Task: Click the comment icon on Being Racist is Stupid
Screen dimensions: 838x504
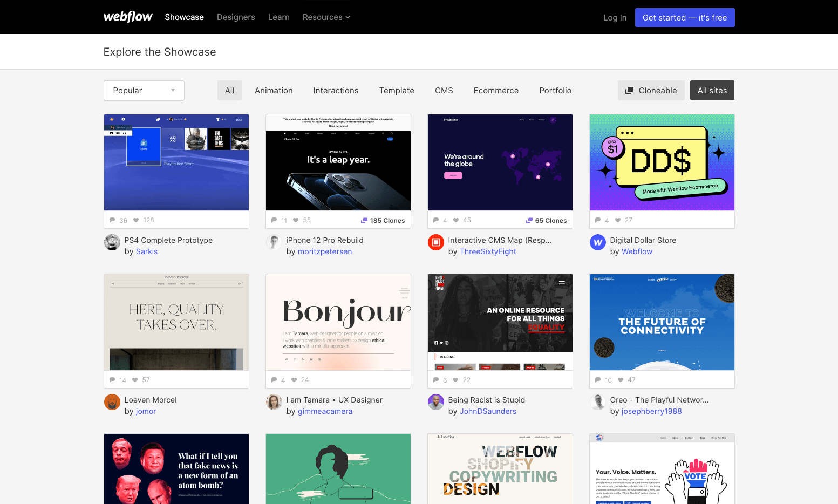Action: coord(435,380)
